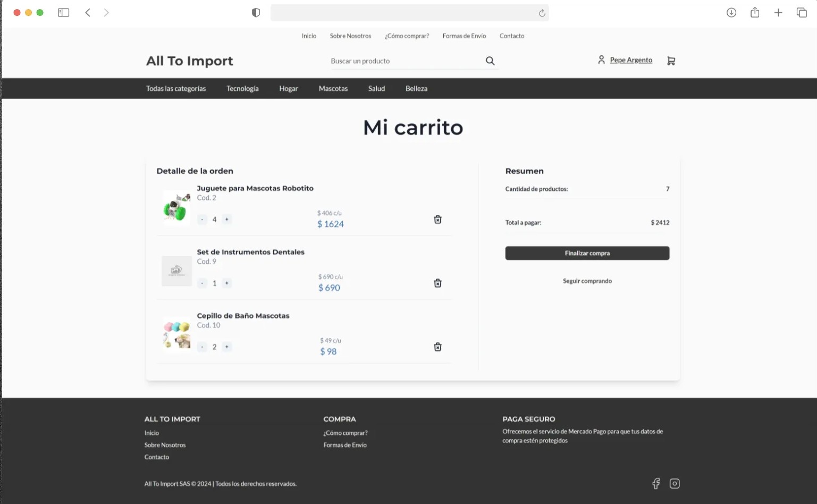Remove Set de Instrumentos Dentales with trash icon

click(x=437, y=283)
